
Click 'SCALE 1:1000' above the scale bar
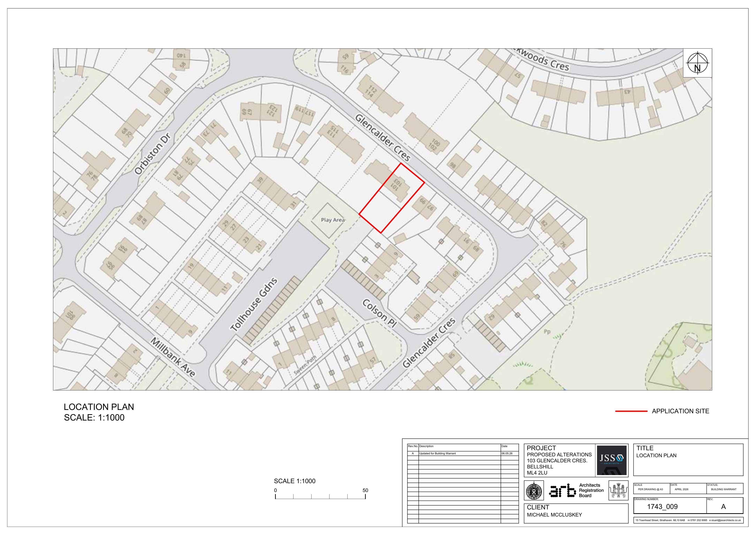(x=294, y=481)
